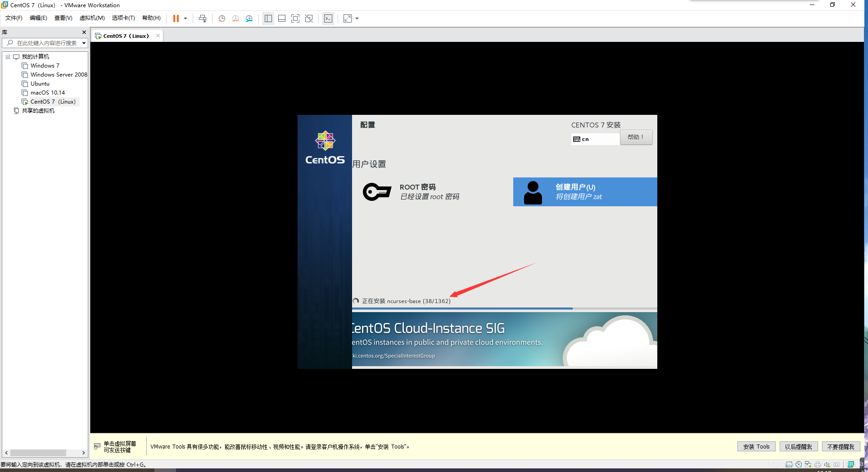868x472 pixels.
Task: Click the hard disk status icon
Action: pyautogui.click(x=789, y=464)
